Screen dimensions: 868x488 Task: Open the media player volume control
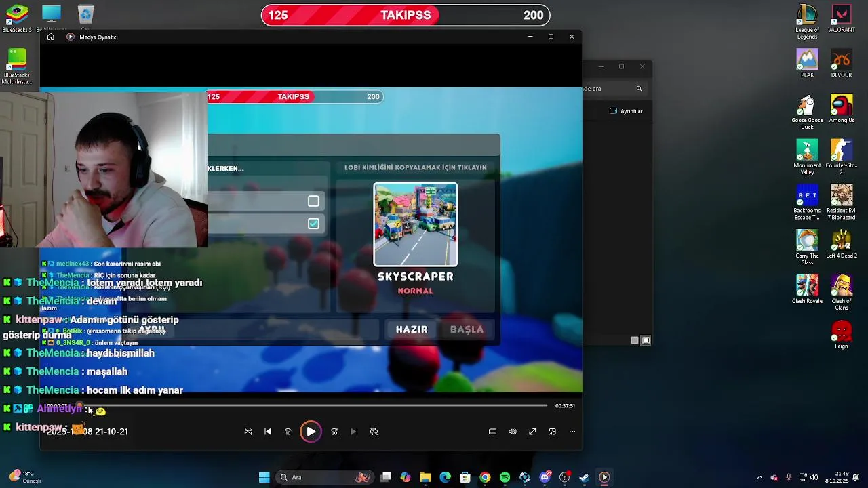pos(513,432)
